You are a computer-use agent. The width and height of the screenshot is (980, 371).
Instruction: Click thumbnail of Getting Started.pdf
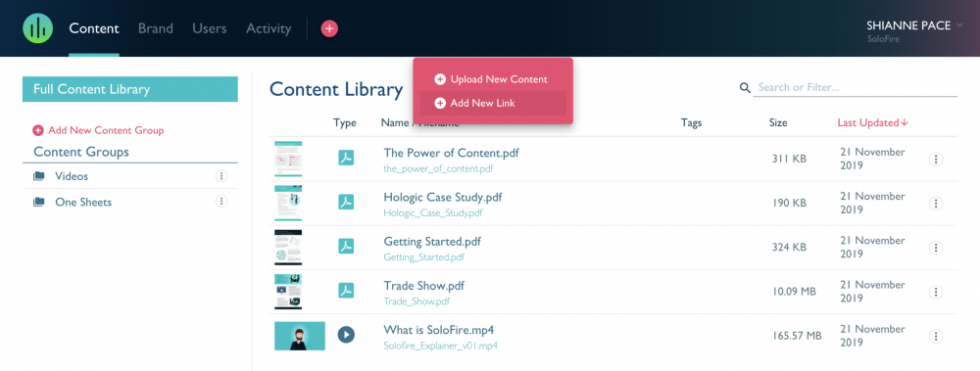tap(288, 248)
